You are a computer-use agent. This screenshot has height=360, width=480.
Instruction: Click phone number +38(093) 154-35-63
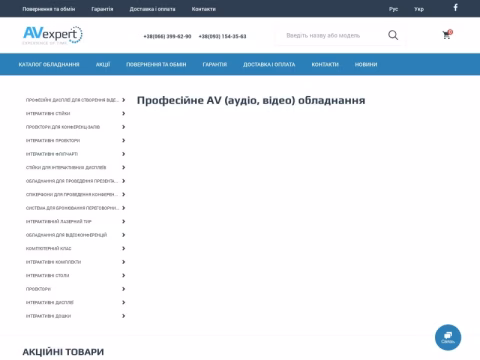tap(222, 36)
